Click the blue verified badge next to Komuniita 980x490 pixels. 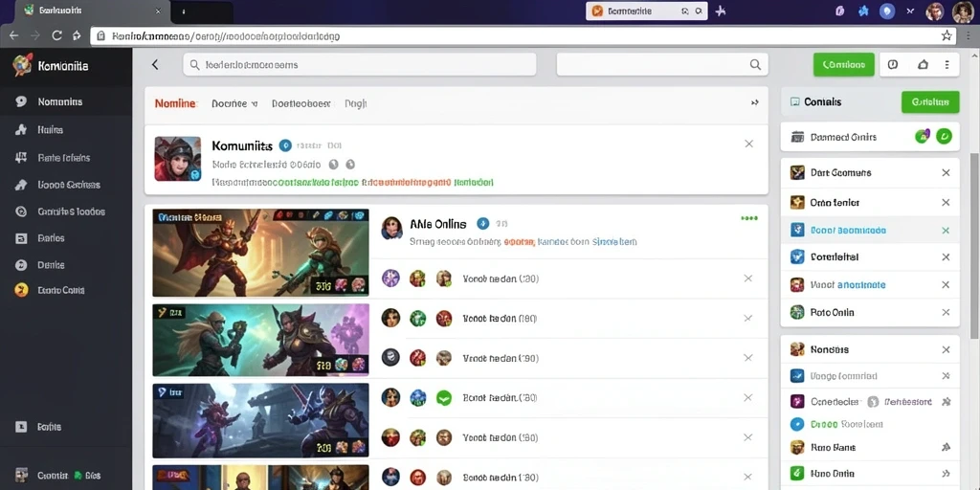285,145
